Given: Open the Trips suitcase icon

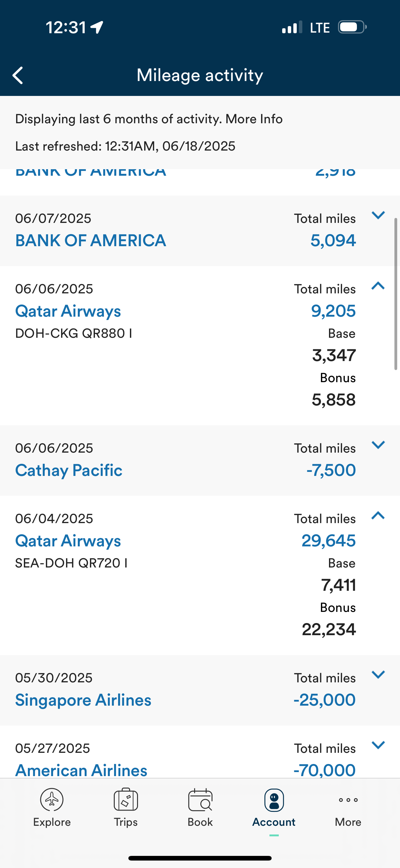Looking at the screenshot, I should click(x=126, y=799).
